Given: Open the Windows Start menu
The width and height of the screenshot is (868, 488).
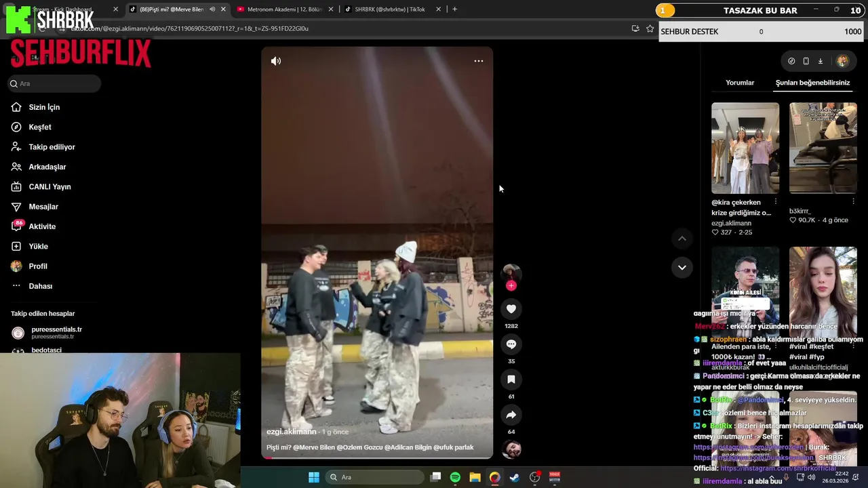Looking at the screenshot, I should [x=314, y=477].
